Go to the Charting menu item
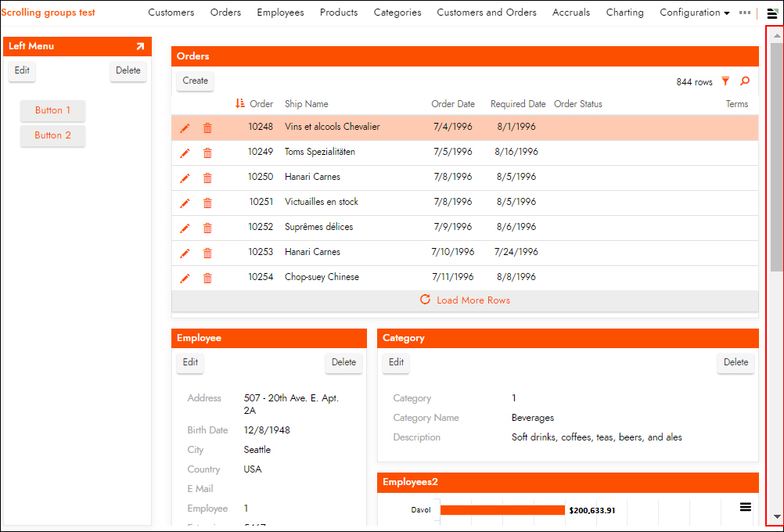 click(624, 13)
